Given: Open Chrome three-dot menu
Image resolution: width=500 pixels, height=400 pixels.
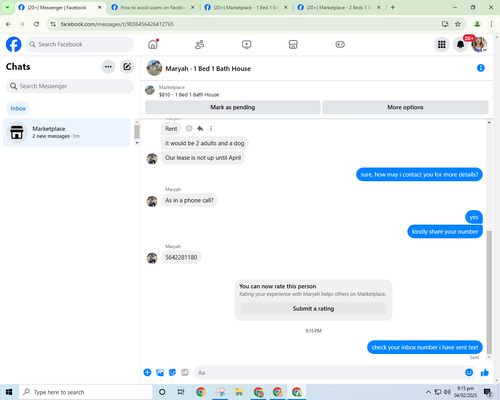Looking at the screenshot, I should pyautogui.click(x=491, y=24).
